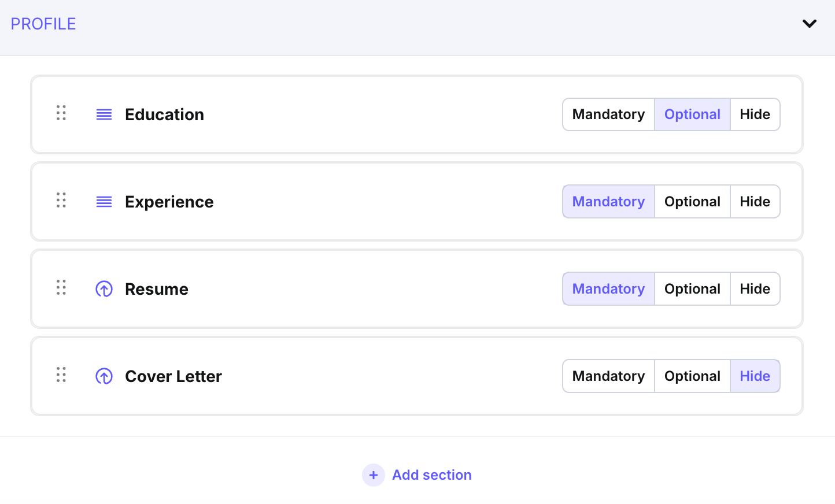Click the plus icon for adding section
Screen dimensions: 835x504
tap(374, 475)
